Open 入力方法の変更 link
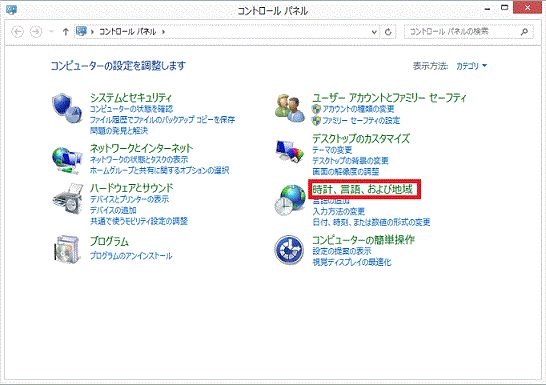 tap(338, 211)
